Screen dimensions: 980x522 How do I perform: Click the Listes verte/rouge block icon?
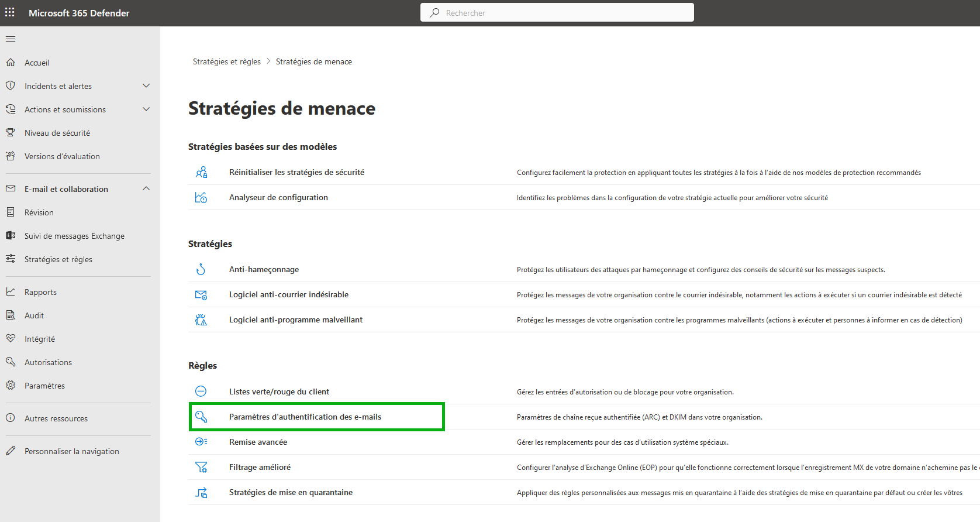[201, 391]
